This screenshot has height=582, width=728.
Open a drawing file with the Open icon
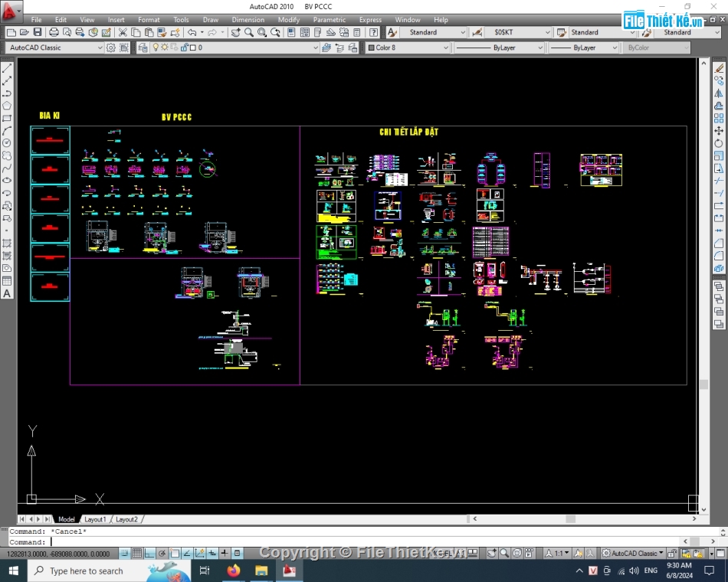pyautogui.click(x=25, y=32)
